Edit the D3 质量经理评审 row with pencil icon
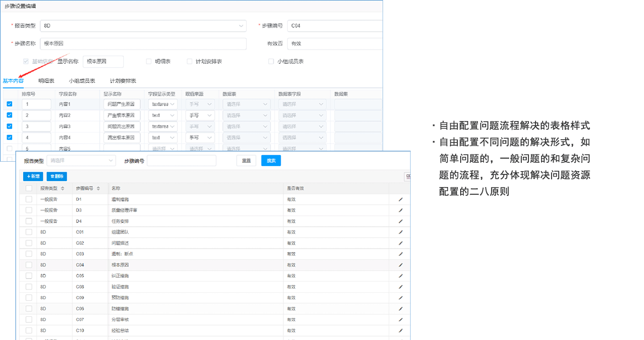The image size is (644, 340). (401, 210)
